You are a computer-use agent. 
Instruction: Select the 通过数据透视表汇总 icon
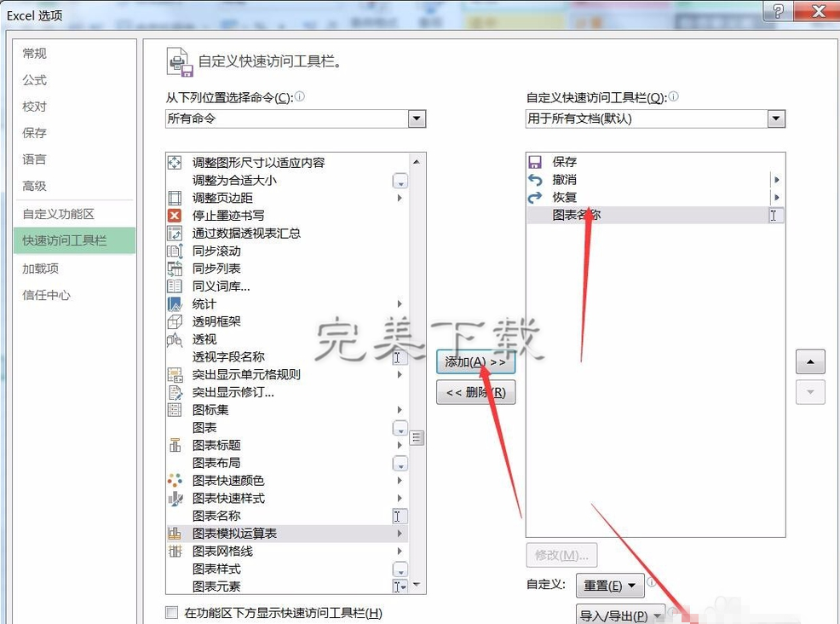pyautogui.click(x=175, y=234)
